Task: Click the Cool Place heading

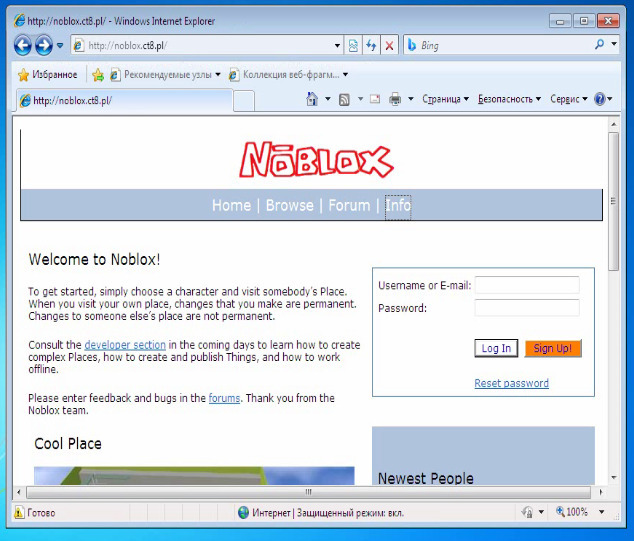Action: click(68, 444)
